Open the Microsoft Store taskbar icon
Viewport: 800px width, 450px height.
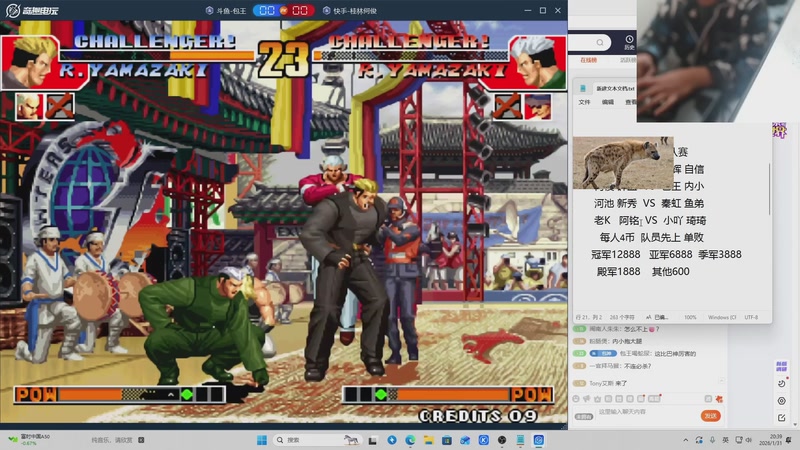tap(447, 440)
